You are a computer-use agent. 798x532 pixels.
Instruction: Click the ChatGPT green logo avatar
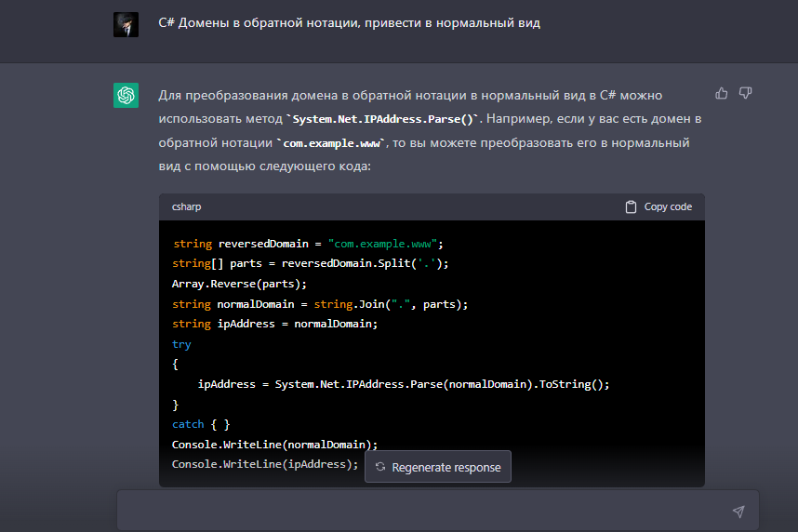click(x=126, y=95)
